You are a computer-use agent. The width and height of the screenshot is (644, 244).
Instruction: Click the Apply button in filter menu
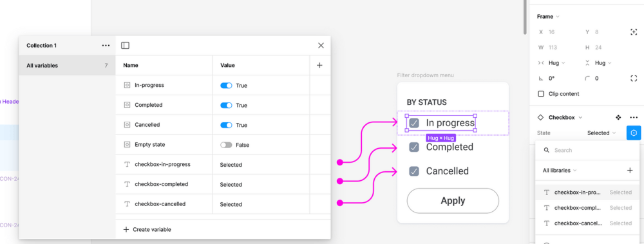pos(453,200)
